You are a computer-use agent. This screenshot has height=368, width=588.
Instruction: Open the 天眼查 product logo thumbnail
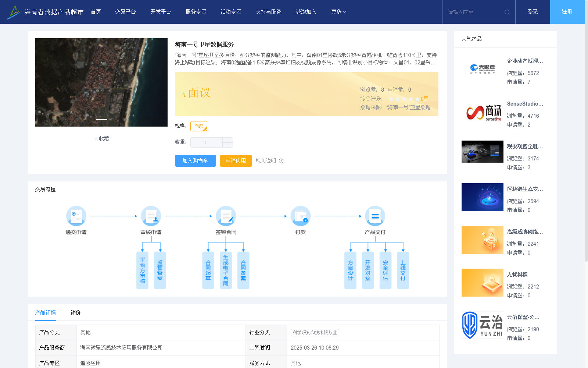pyautogui.click(x=483, y=69)
